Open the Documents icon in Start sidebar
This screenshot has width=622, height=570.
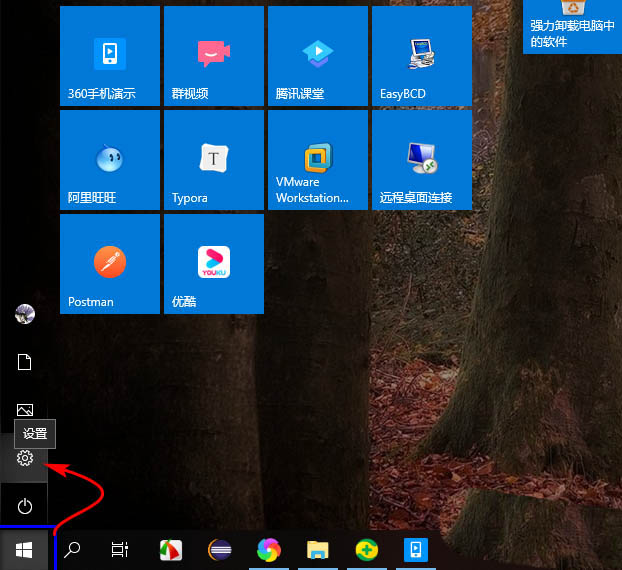click(25, 362)
